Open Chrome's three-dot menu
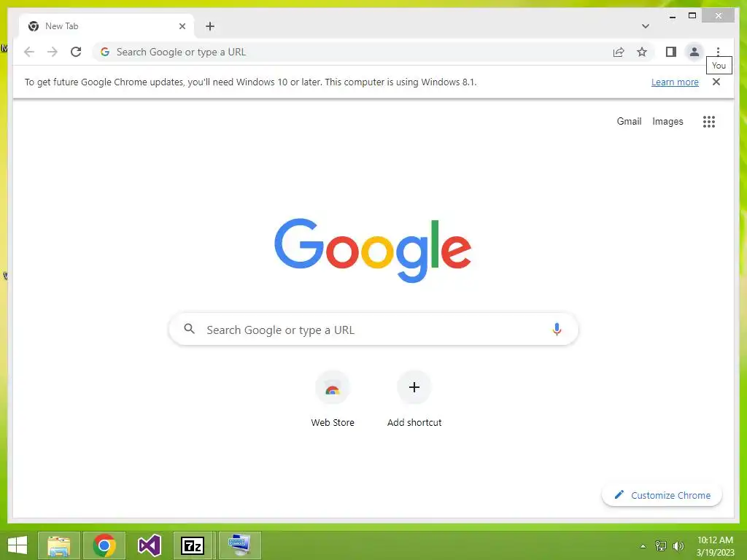747x560 pixels. tap(718, 52)
